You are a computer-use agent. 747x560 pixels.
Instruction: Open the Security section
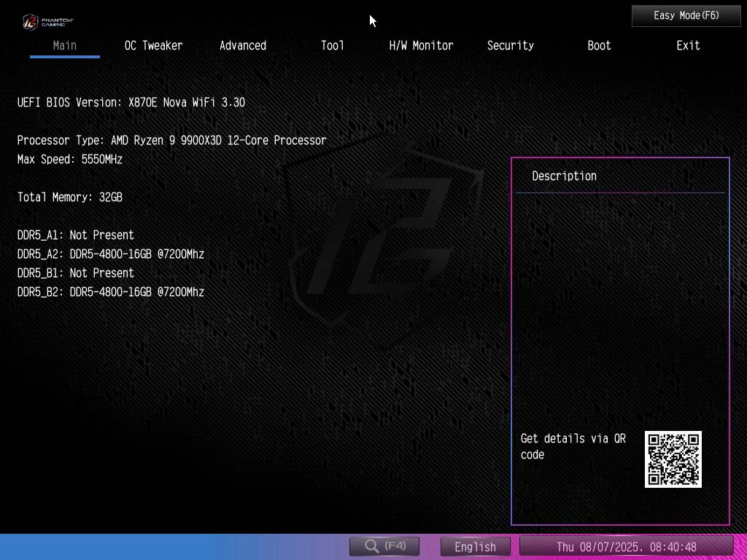click(510, 45)
